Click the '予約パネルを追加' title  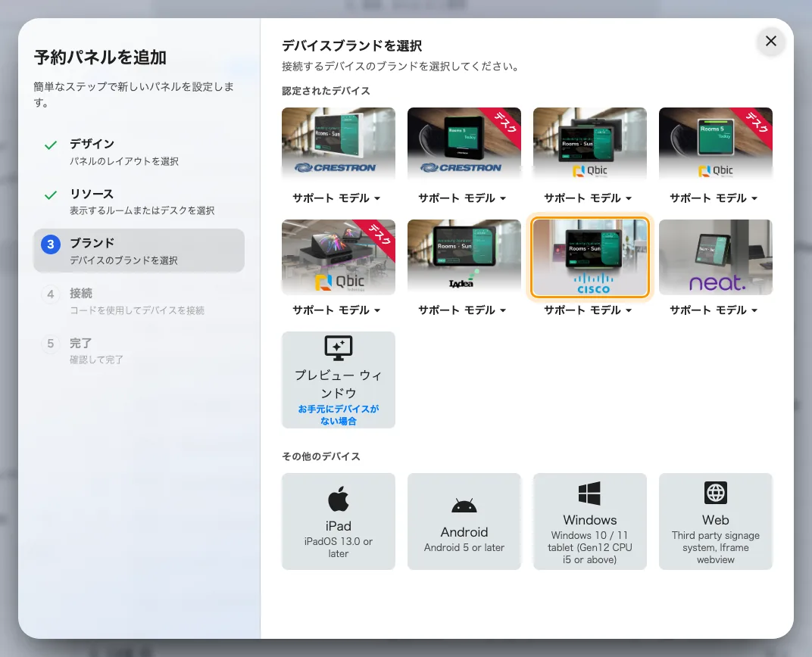(x=101, y=57)
